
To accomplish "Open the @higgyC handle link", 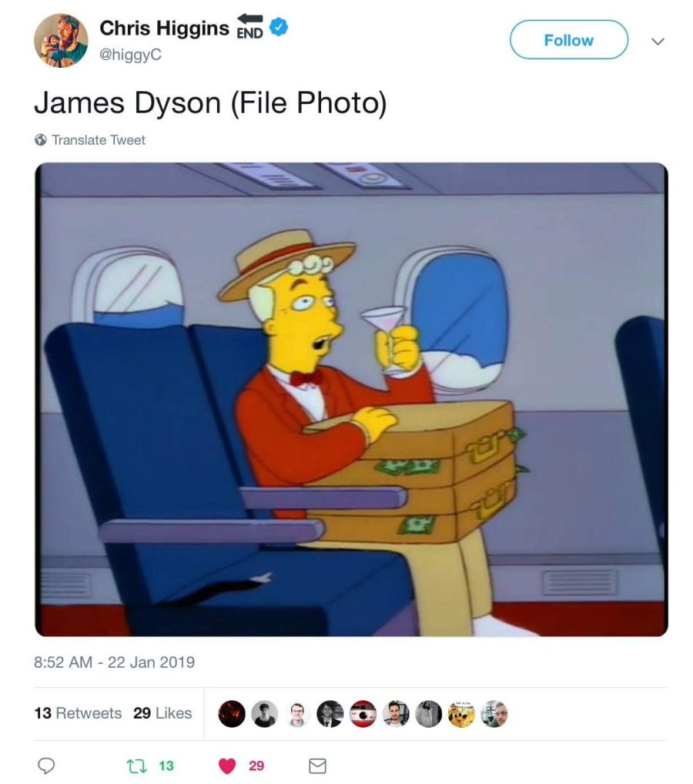I will click(x=130, y=55).
